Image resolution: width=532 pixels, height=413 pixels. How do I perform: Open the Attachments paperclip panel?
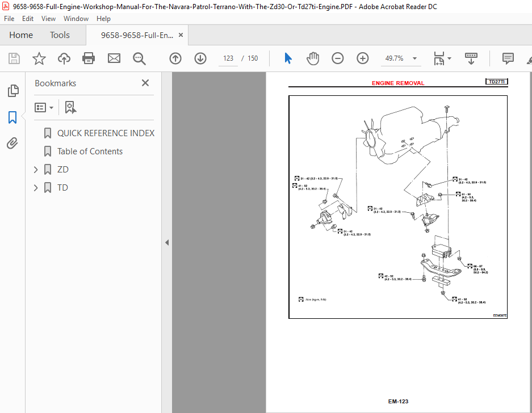pos(12,143)
